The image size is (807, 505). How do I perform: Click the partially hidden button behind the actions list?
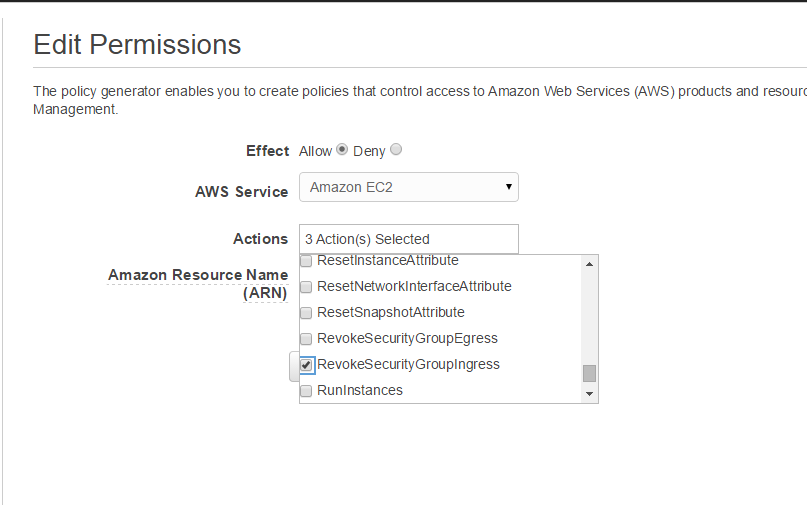293,366
